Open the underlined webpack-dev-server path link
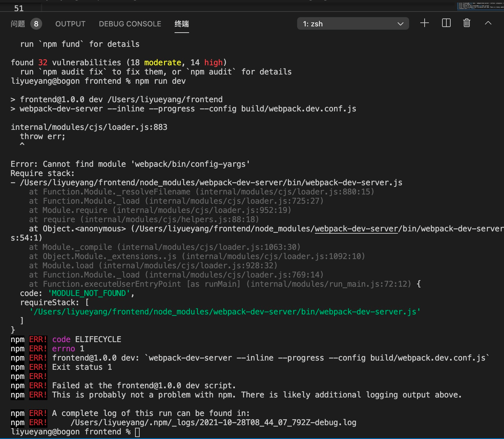This screenshot has height=439, width=504. (x=356, y=229)
